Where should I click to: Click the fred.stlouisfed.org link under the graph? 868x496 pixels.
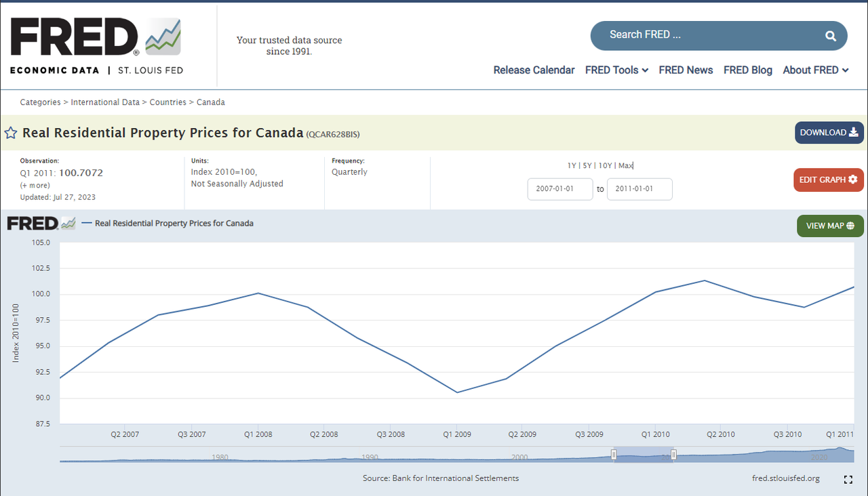click(x=786, y=478)
